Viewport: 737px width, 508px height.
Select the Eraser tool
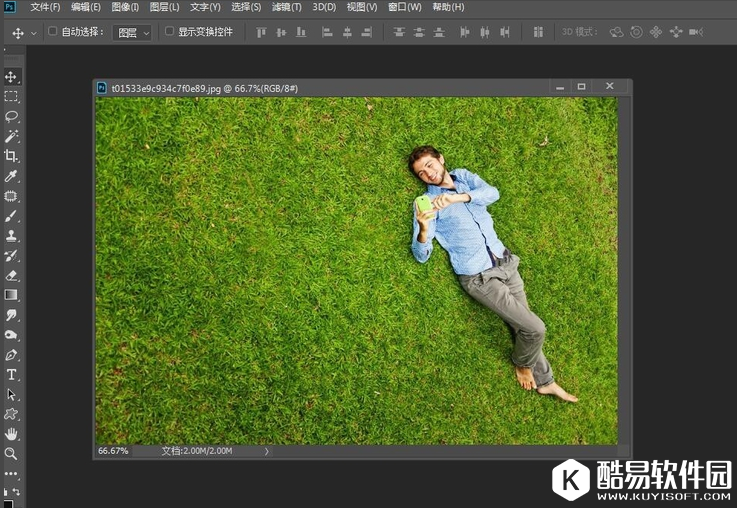11,275
